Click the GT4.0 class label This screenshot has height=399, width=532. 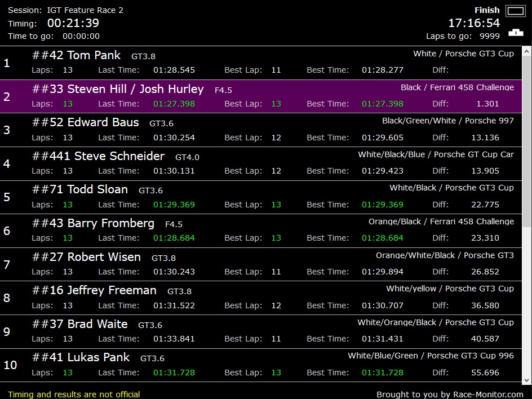pos(187,157)
